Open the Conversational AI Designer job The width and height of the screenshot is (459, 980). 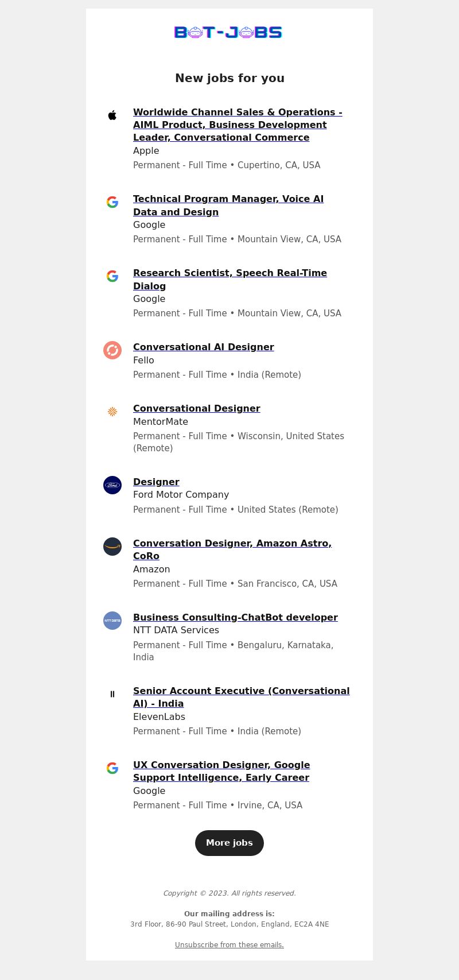coord(204,347)
